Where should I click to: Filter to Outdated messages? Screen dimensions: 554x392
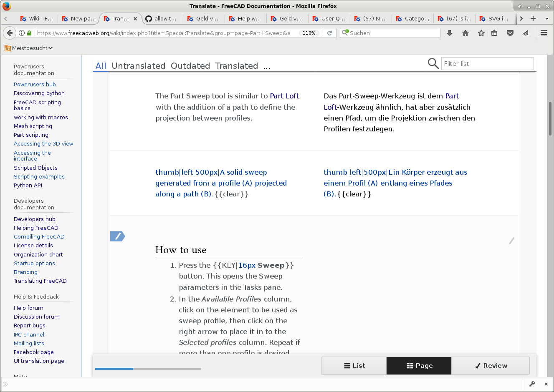click(190, 66)
